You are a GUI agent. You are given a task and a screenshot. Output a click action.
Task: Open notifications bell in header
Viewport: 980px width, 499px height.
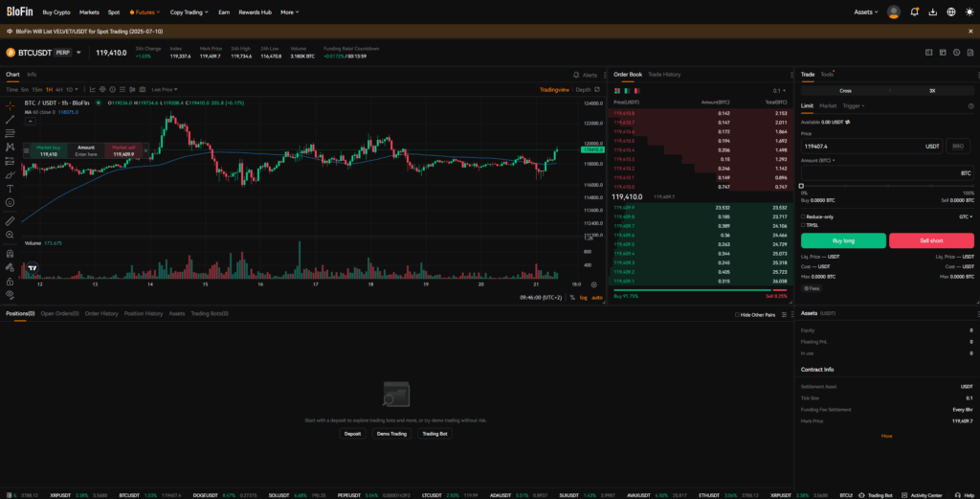click(914, 11)
